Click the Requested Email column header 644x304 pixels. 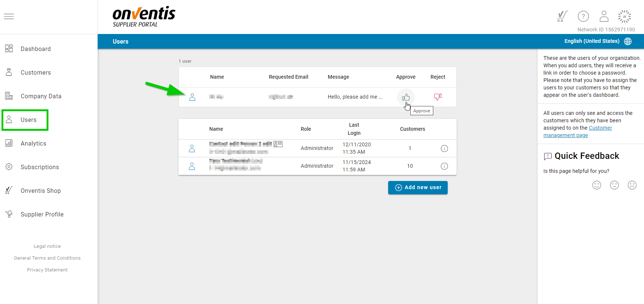coord(288,77)
